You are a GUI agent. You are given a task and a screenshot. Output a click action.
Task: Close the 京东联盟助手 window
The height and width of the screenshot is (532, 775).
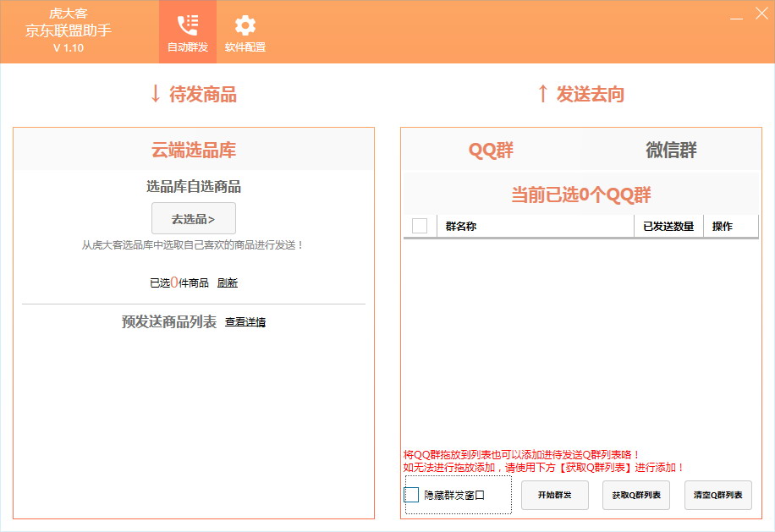(761, 14)
